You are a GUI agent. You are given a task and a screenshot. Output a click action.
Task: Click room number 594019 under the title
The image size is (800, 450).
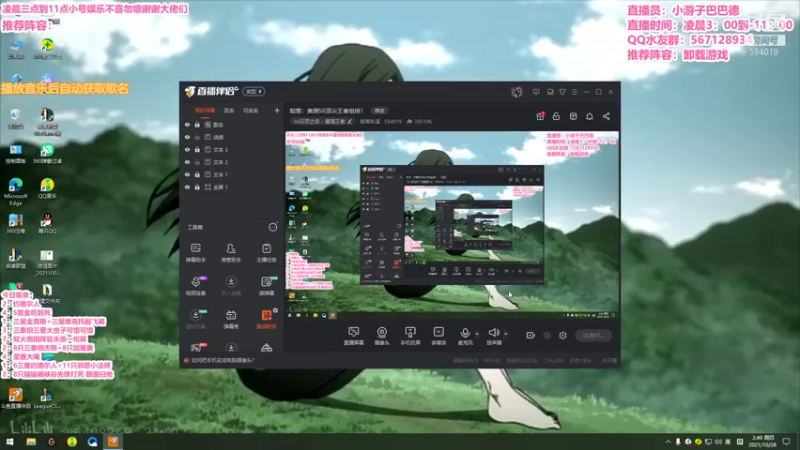pos(393,121)
